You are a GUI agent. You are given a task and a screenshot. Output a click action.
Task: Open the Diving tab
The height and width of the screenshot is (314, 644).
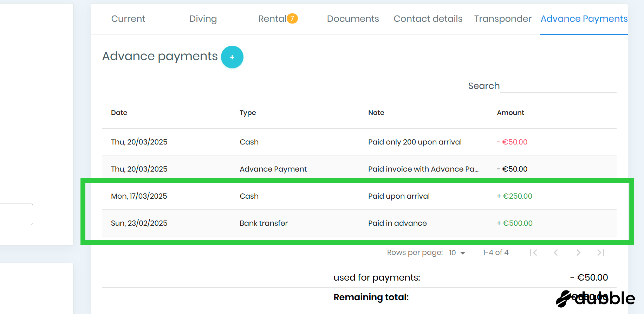click(203, 19)
